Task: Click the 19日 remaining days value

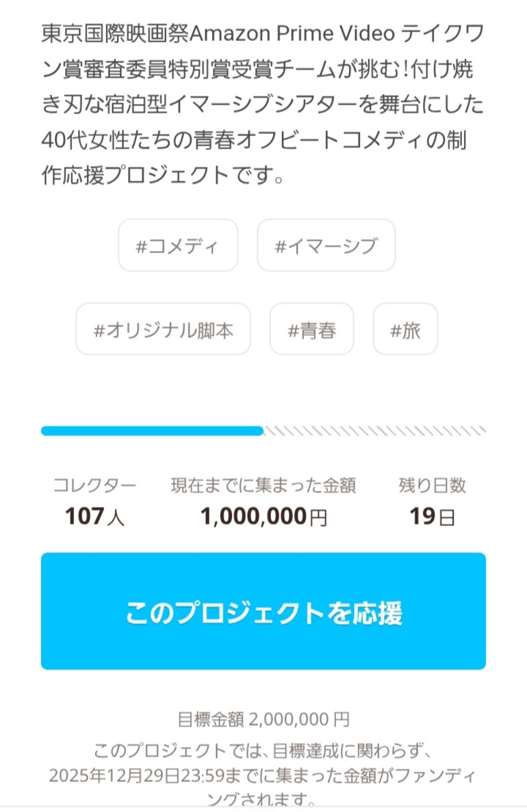Action: [433, 516]
